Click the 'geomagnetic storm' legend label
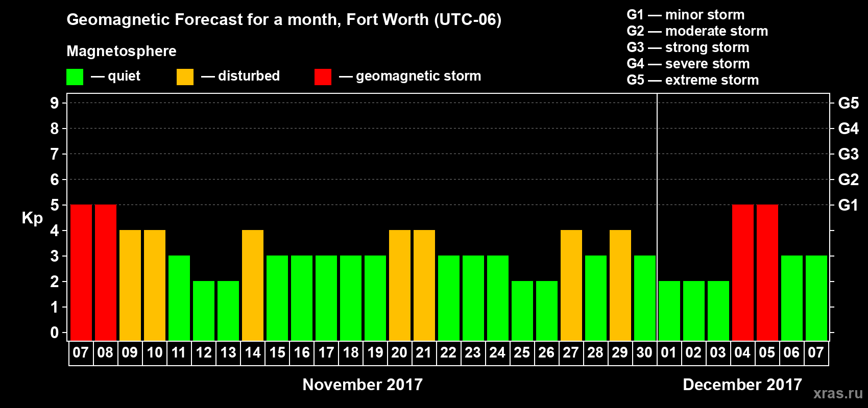The width and height of the screenshot is (868, 408). tap(418, 76)
